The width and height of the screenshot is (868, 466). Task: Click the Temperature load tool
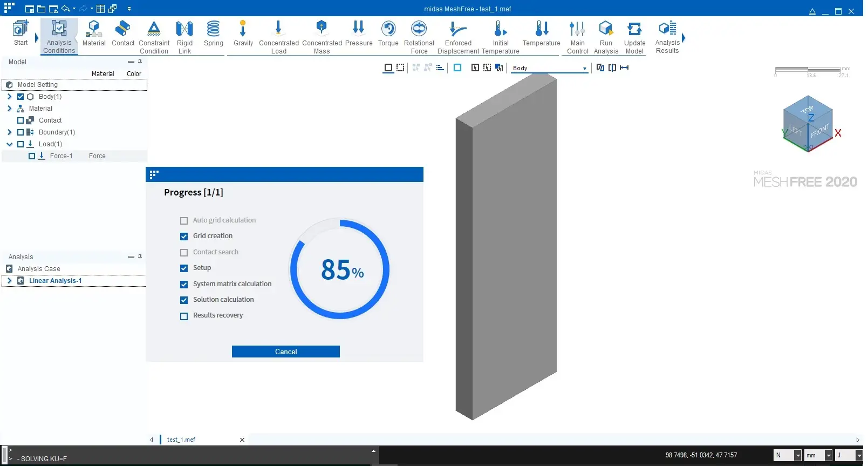tap(542, 33)
